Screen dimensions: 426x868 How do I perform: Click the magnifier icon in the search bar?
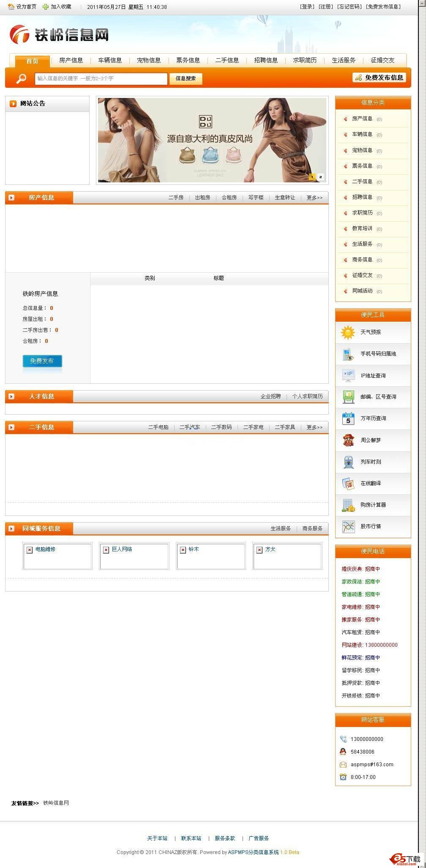(x=21, y=79)
